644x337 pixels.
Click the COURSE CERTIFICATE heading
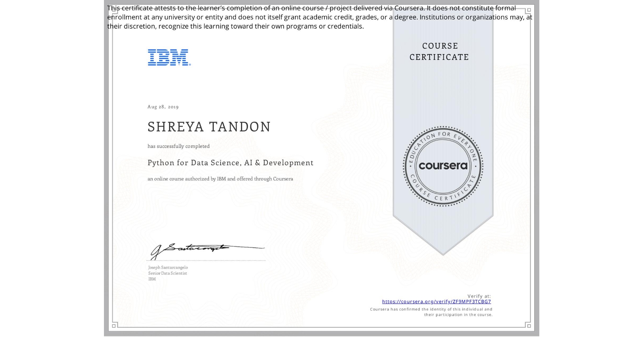click(x=439, y=51)
